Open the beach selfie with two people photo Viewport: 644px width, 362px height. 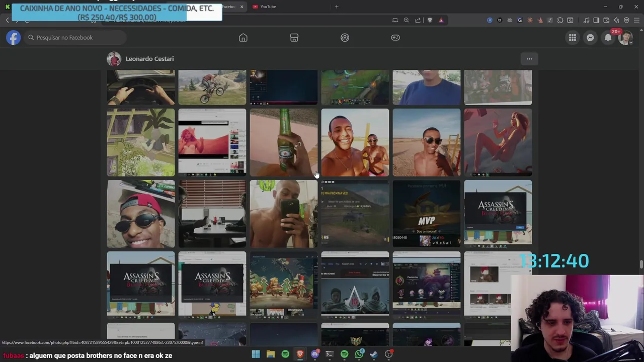click(355, 142)
